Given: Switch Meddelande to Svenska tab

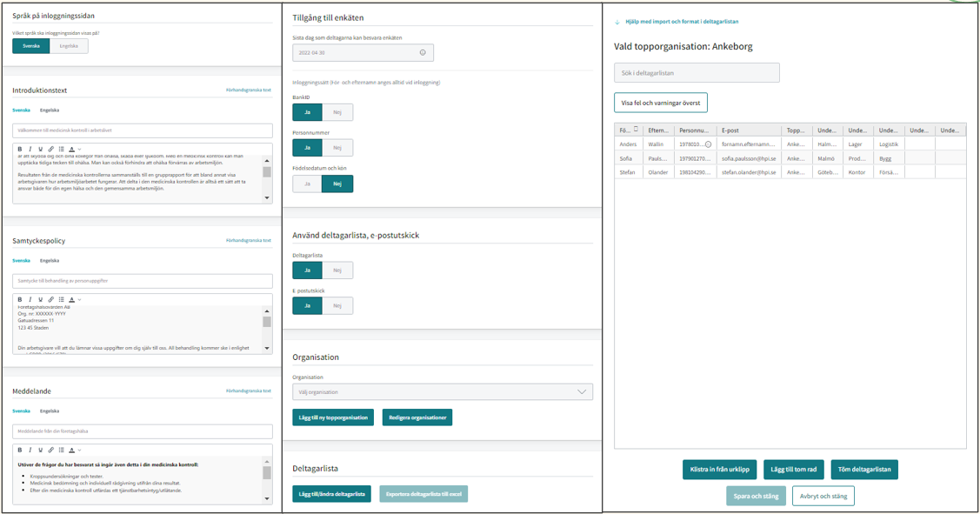Looking at the screenshot, I should tap(21, 411).
